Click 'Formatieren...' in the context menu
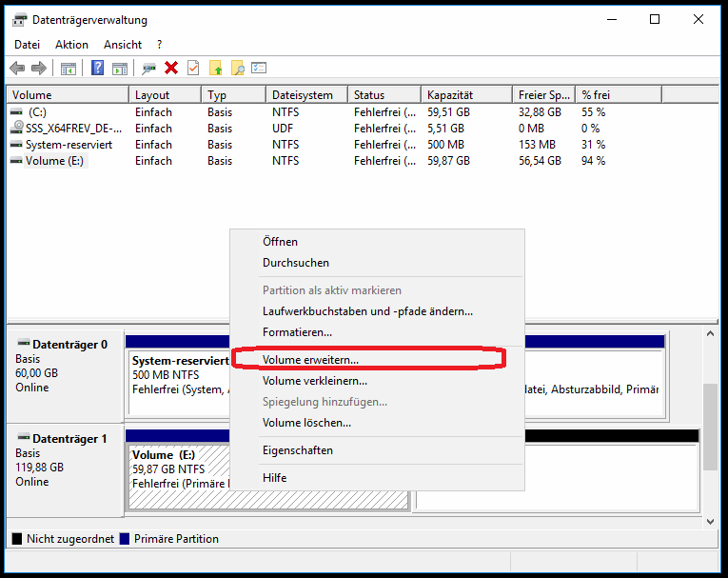Screen dimensions: 728x578 click(x=297, y=332)
